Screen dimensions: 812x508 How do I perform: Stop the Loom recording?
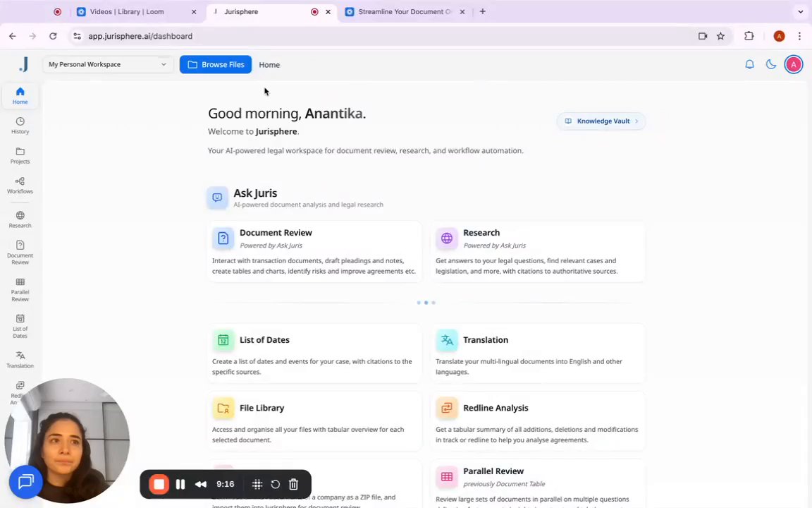coord(159,484)
